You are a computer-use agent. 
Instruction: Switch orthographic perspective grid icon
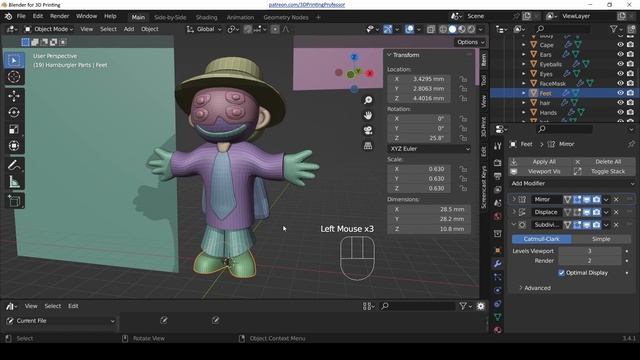coord(368,146)
